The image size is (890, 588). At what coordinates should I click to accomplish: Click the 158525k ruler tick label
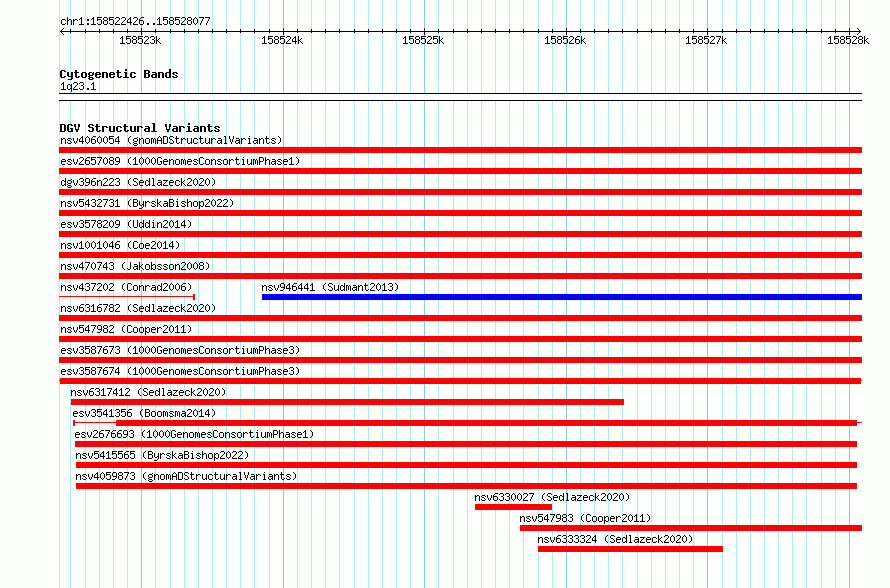(x=423, y=40)
